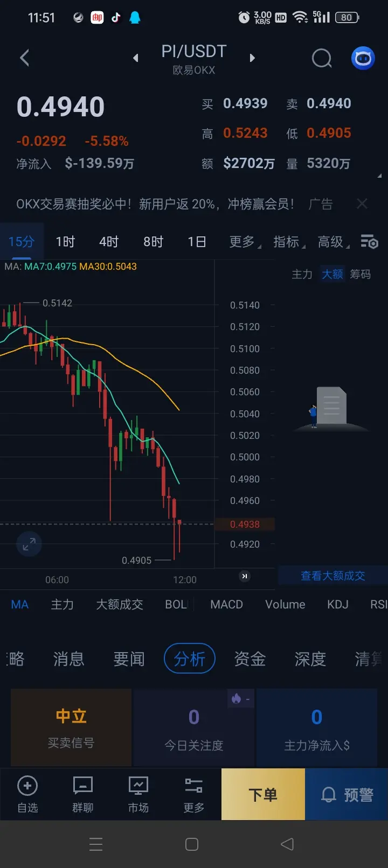Screen dimensions: 388x868
Task: Open 今日关注度 card
Action: 194,727
